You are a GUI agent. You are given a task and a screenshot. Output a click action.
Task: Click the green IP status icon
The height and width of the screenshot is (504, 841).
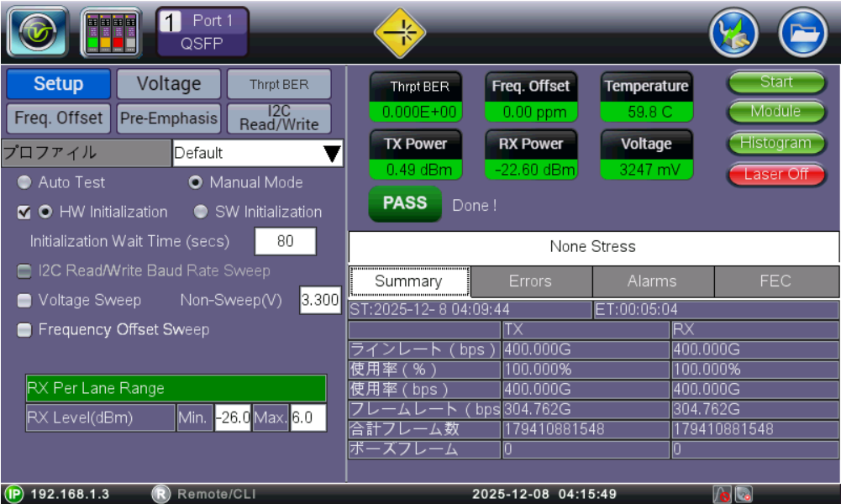[x=14, y=494]
